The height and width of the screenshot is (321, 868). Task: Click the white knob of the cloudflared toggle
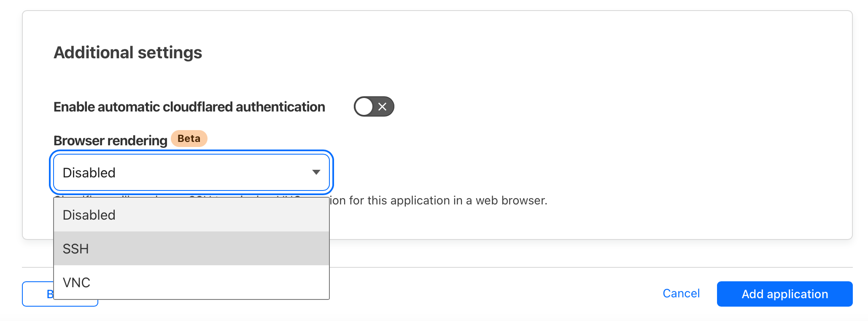click(364, 106)
